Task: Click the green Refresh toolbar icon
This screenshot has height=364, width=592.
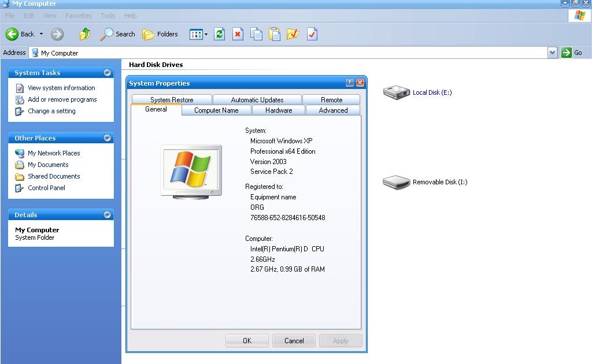Action: pos(219,34)
